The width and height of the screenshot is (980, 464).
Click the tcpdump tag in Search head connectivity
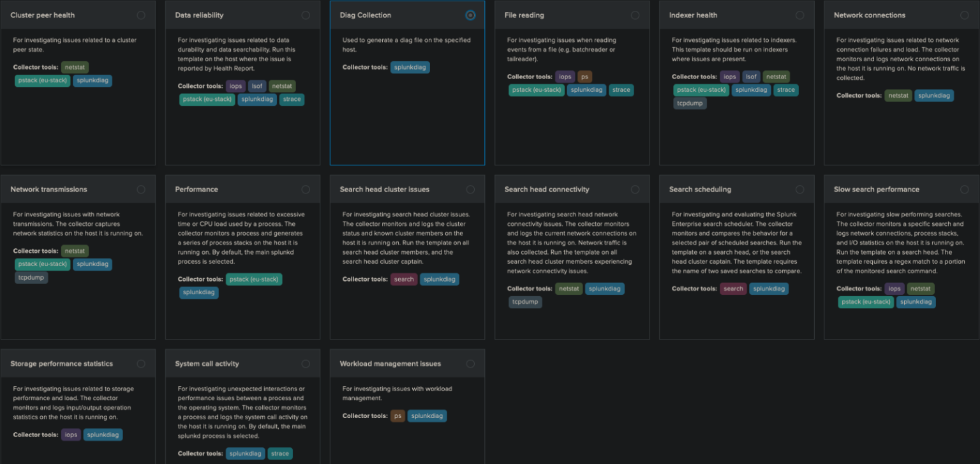(x=525, y=302)
